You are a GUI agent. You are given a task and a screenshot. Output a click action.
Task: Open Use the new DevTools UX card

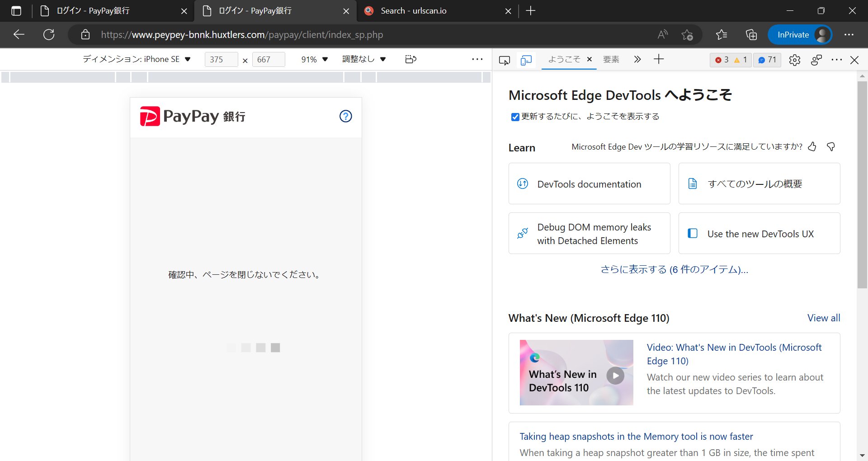759,233
